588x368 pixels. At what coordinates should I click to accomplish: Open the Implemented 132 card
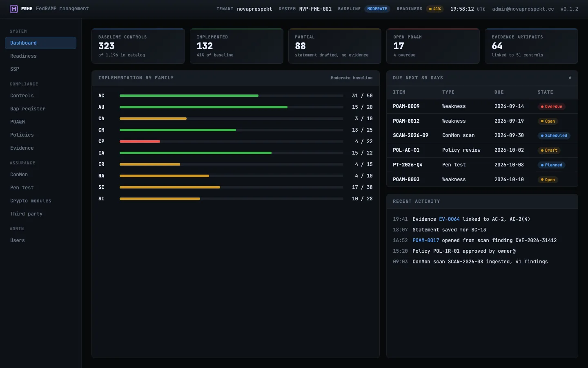pos(236,46)
